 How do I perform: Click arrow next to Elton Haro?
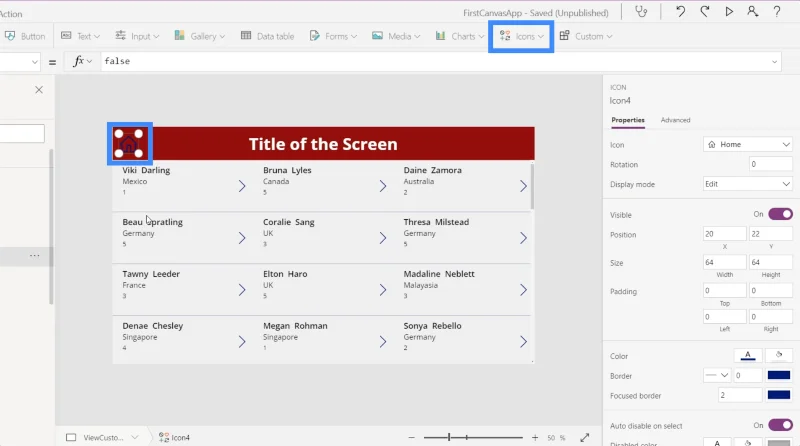pos(383,290)
